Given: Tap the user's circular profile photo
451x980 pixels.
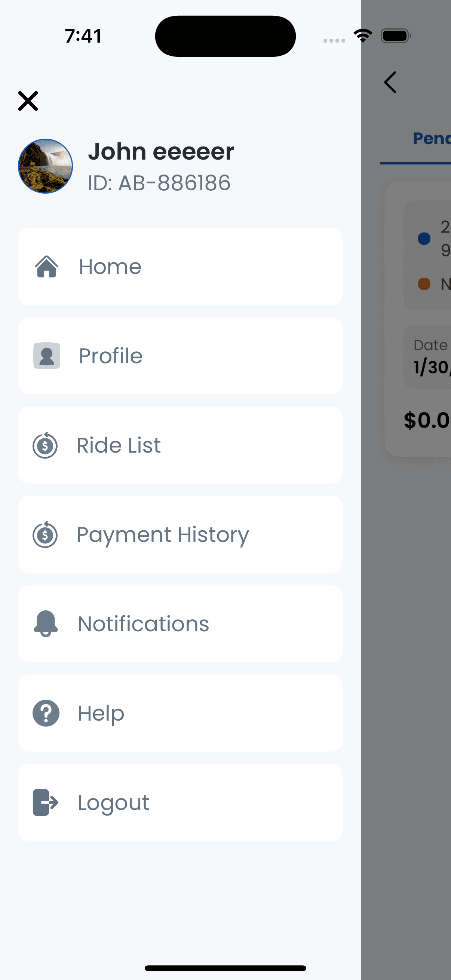Looking at the screenshot, I should [45, 166].
